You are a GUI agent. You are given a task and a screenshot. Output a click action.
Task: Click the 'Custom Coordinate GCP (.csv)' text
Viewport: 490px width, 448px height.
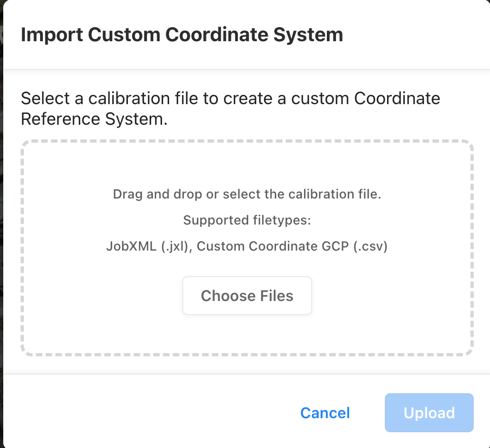point(292,246)
